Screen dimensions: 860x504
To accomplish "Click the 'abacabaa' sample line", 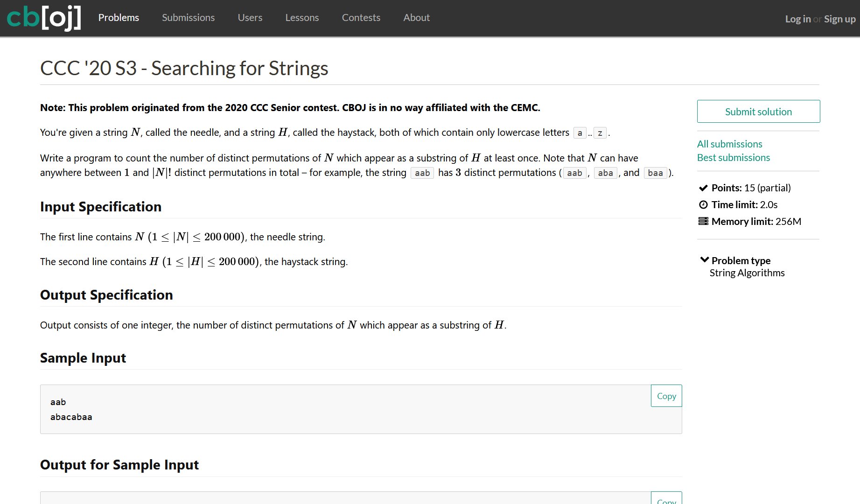I will pos(71,417).
